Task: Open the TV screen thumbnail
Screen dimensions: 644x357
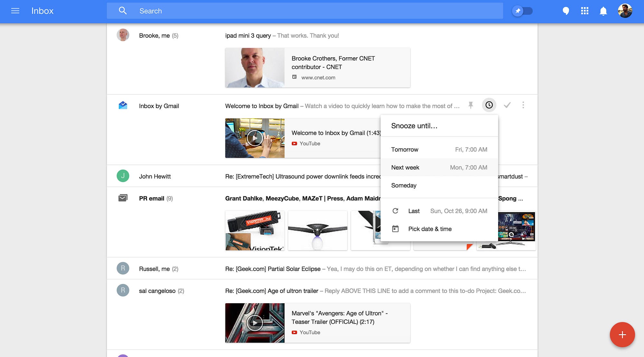Action: point(517,230)
